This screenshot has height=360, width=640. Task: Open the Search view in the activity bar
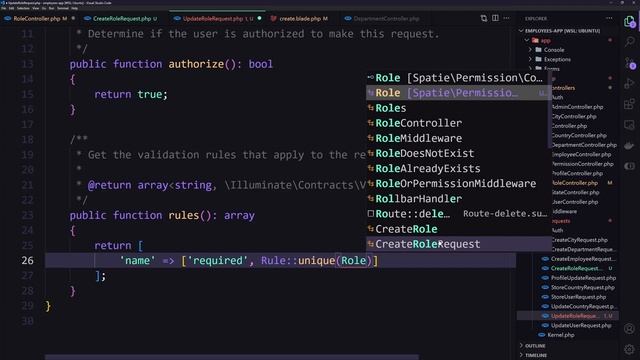(629, 41)
